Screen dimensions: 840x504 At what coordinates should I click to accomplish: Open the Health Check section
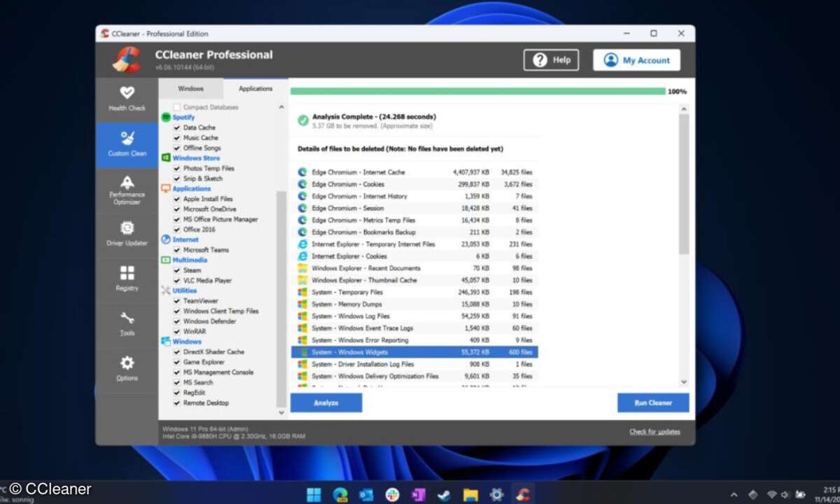(127, 99)
